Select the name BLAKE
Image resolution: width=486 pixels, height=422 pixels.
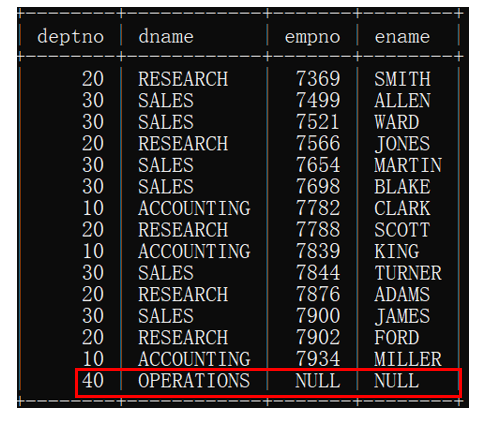click(x=402, y=187)
